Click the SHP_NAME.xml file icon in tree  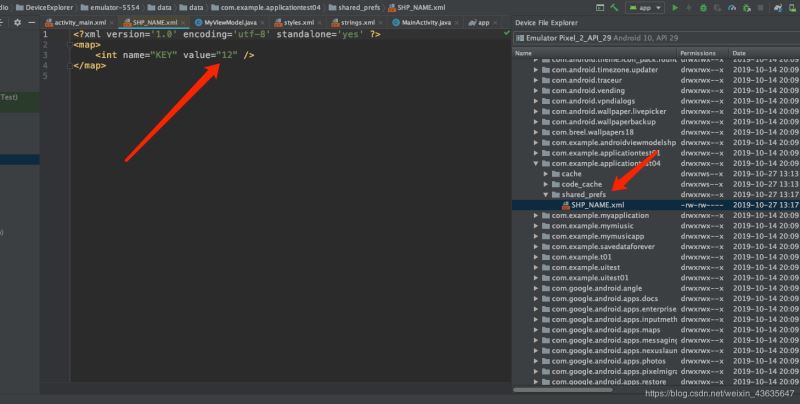pyautogui.click(x=565, y=205)
